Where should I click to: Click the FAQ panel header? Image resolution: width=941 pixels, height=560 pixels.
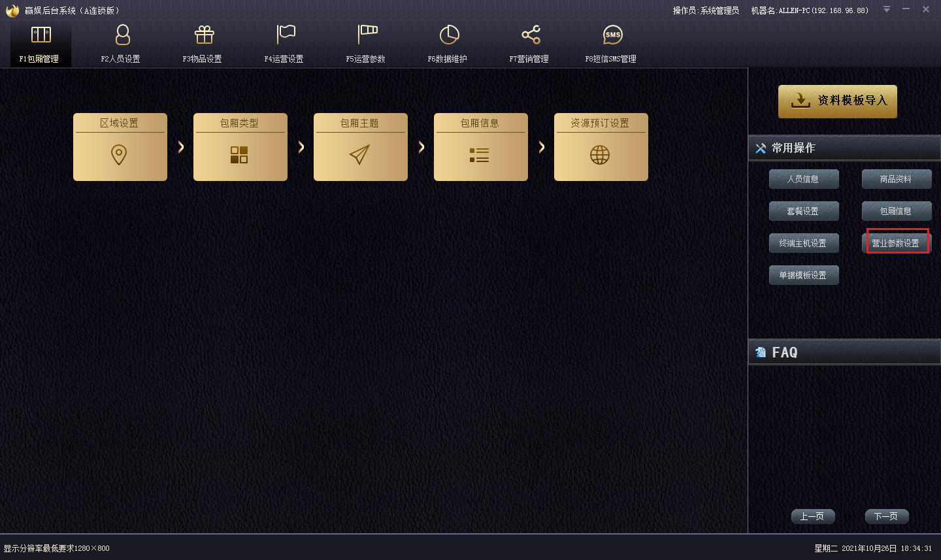pos(844,352)
